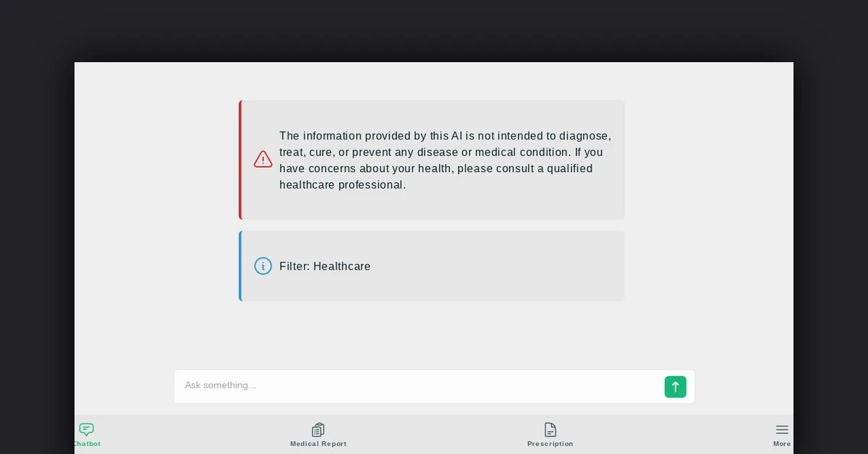Open the More hamburger menu icon
The height and width of the screenshot is (454, 868).
[x=782, y=429]
